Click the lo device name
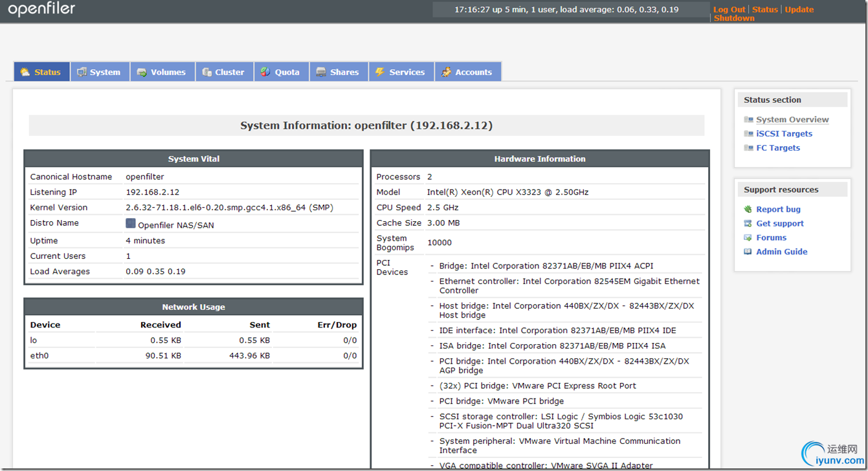Screen dimensions: 868x471 34,340
